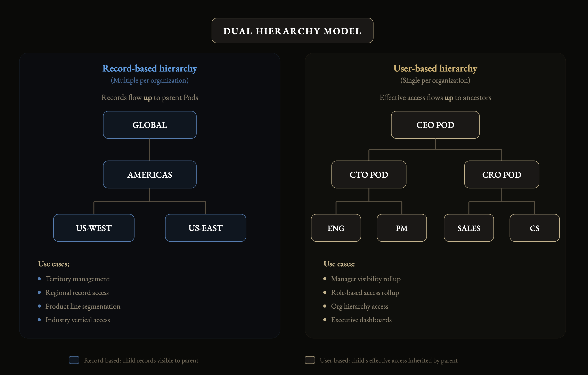Select the Executive dashboards use case

point(361,320)
